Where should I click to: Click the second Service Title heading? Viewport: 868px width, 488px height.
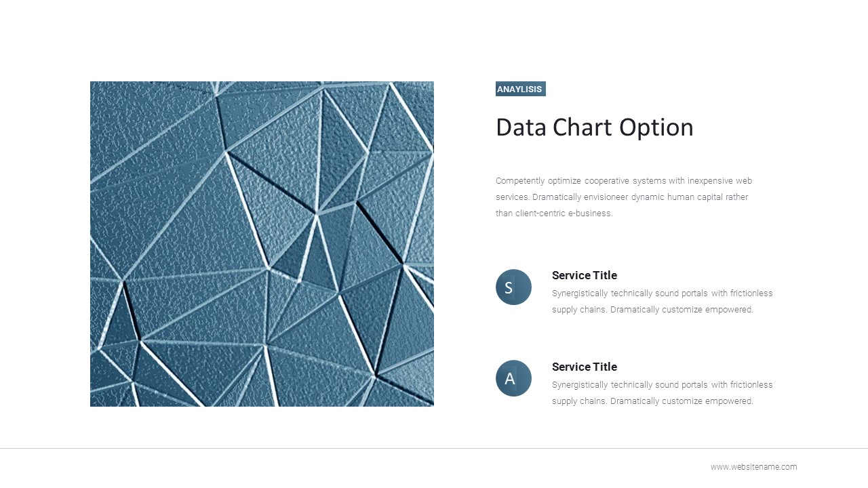(x=584, y=367)
